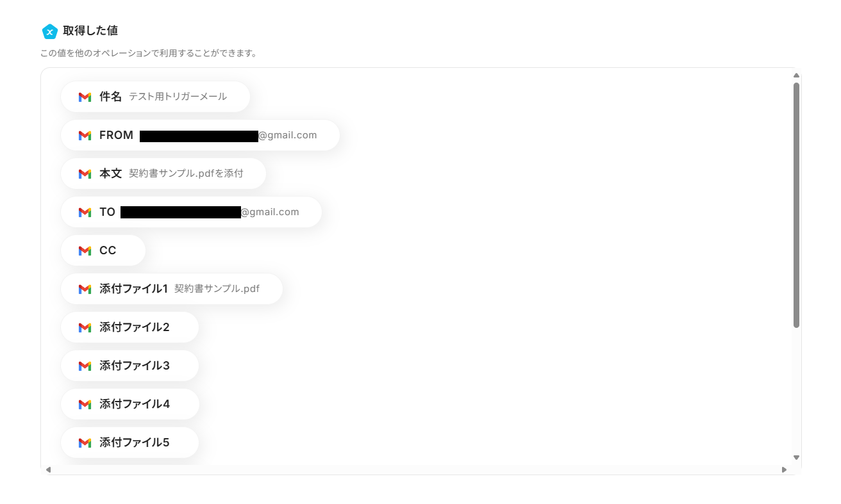Pick the 添付ファイル3 value chip
This screenshot has height=504, width=841.
pos(130,366)
